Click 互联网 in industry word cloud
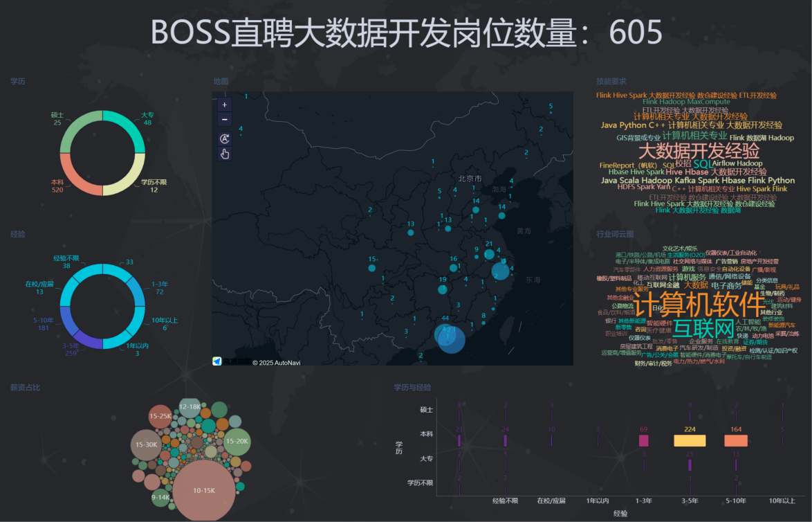 (703, 328)
